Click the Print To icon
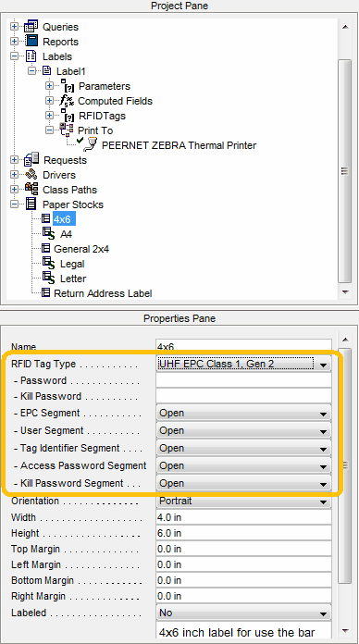Screen dimensions: 359x644 point(66,130)
